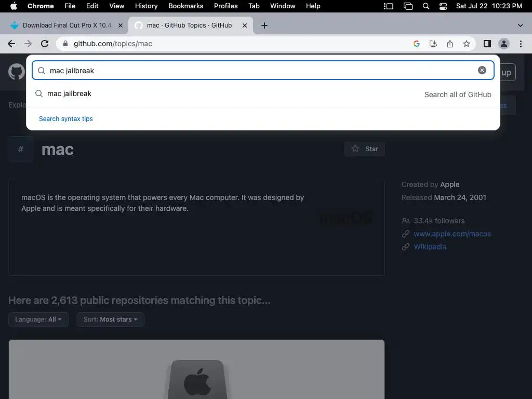The height and width of the screenshot is (399, 532).
Task: Open the History menu
Action: pyautogui.click(x=146, y=6)
